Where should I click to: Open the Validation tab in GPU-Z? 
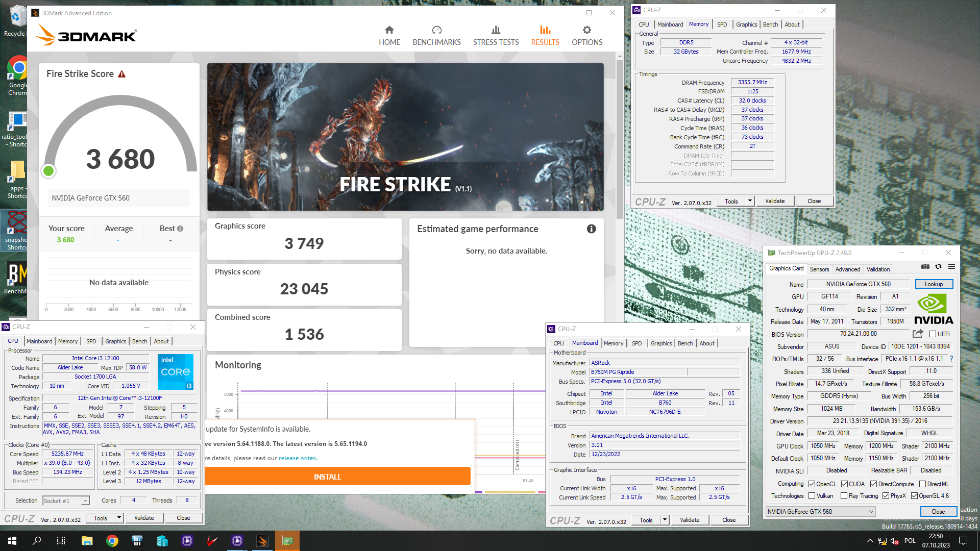pyautogui.click(x=878, y=269)
